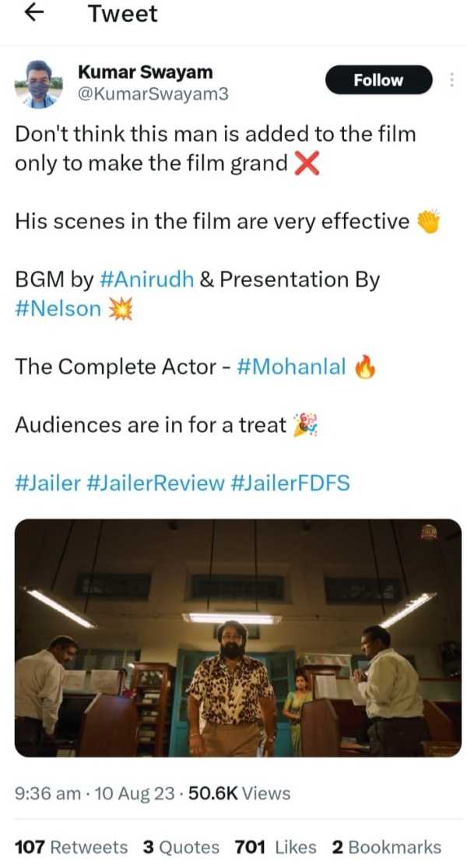
Task: Open the #Nelson hashtag
Action: click(x=58, y=308)
